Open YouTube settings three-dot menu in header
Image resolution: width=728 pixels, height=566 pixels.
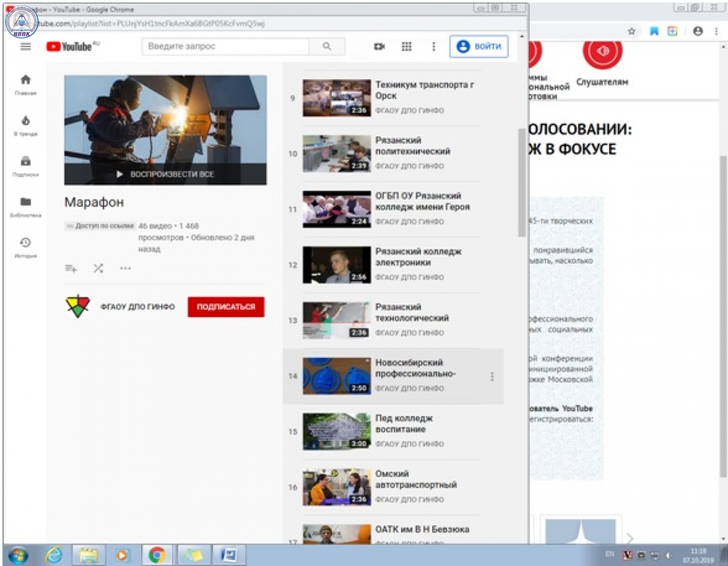[434, 47]
